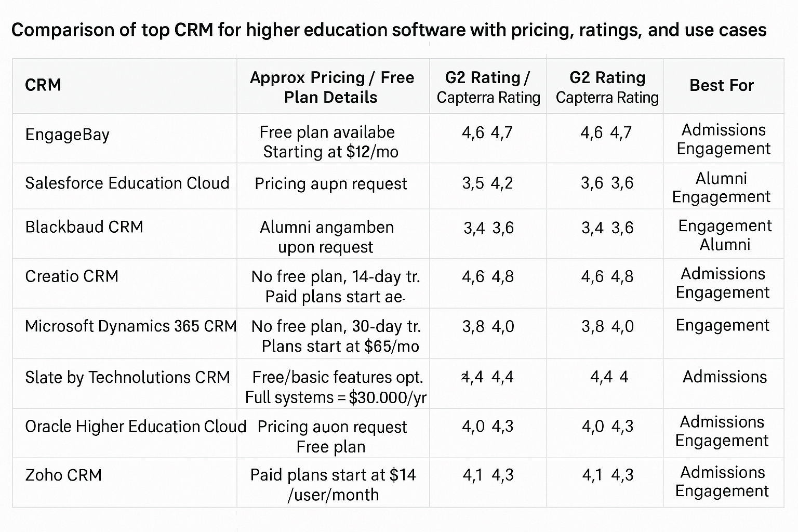
Task: Click Salesforce's "Pricing aupn request" cell
Action: (x=331, y=184)
